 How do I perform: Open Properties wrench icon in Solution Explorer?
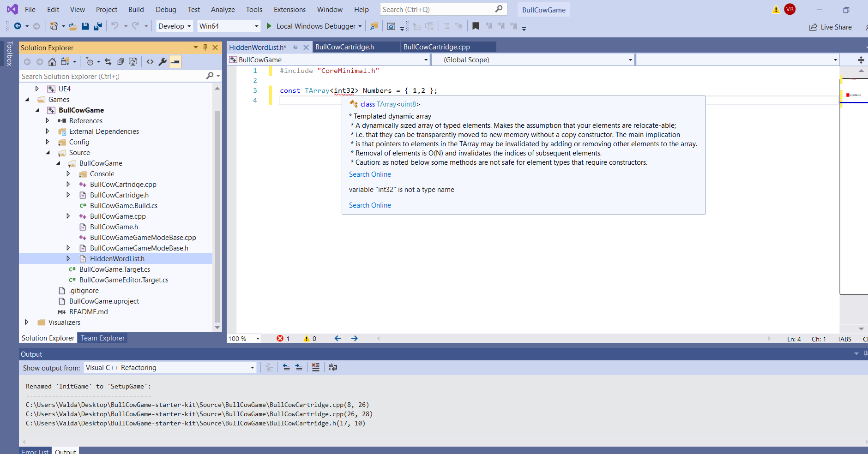[163, 62]
